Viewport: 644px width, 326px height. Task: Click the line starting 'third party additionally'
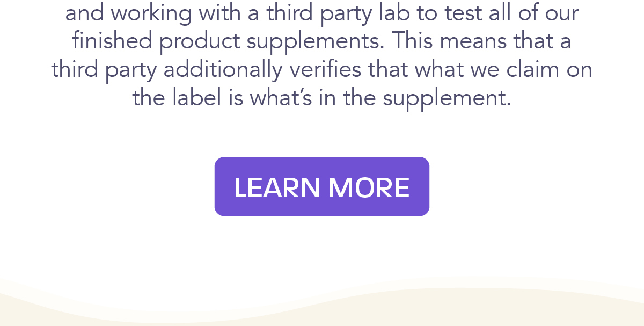[x=322, y=70]
